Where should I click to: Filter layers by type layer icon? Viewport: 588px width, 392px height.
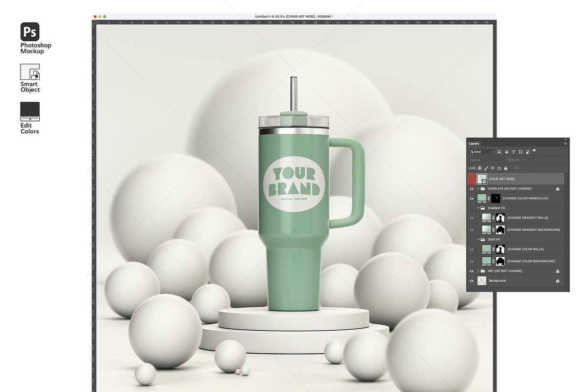pyautogui.click(x=513, y=152)
